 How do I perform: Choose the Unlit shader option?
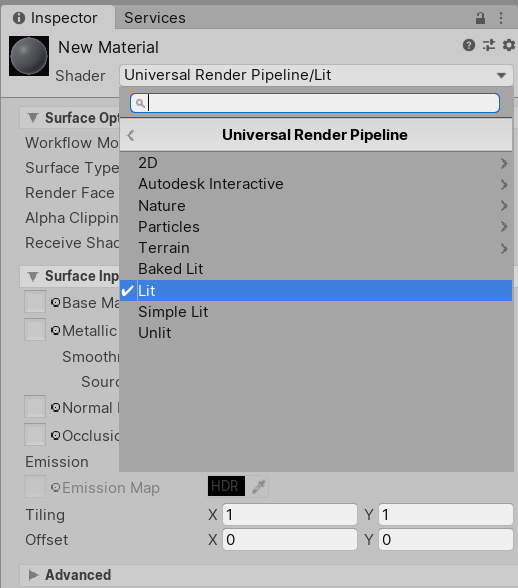[316, 333]
